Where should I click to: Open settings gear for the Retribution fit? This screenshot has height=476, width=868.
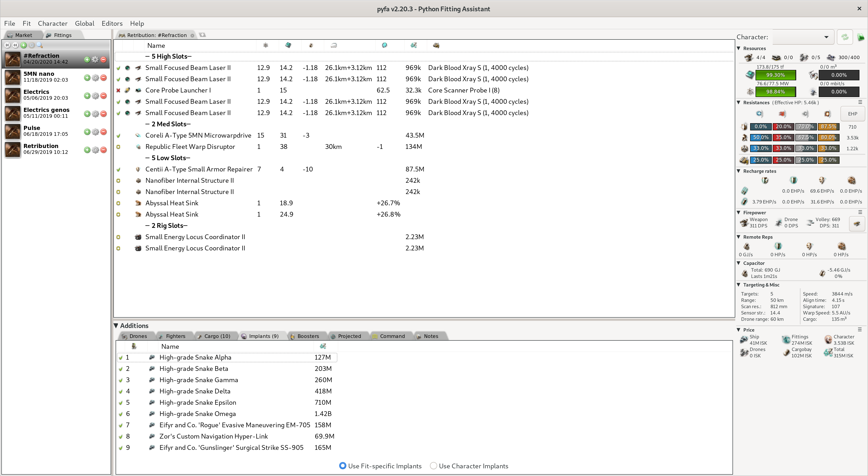pos(95,150)
